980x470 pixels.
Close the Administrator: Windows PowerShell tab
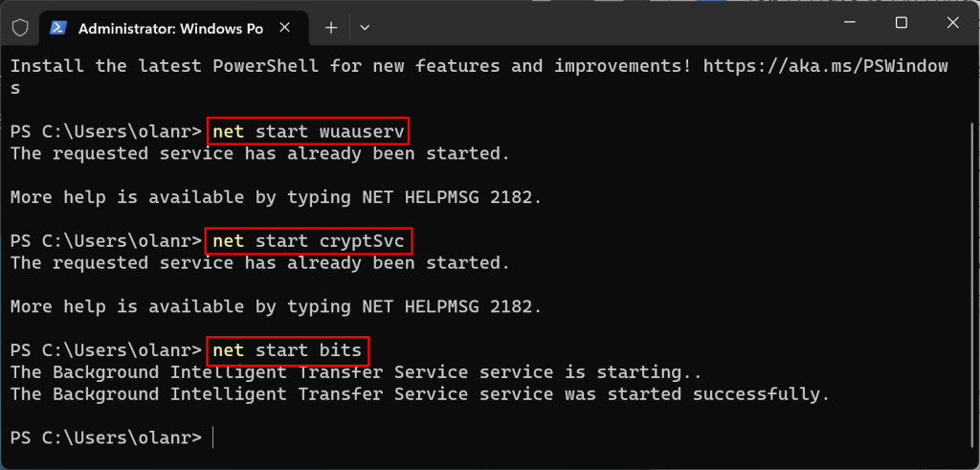(286, 28)
